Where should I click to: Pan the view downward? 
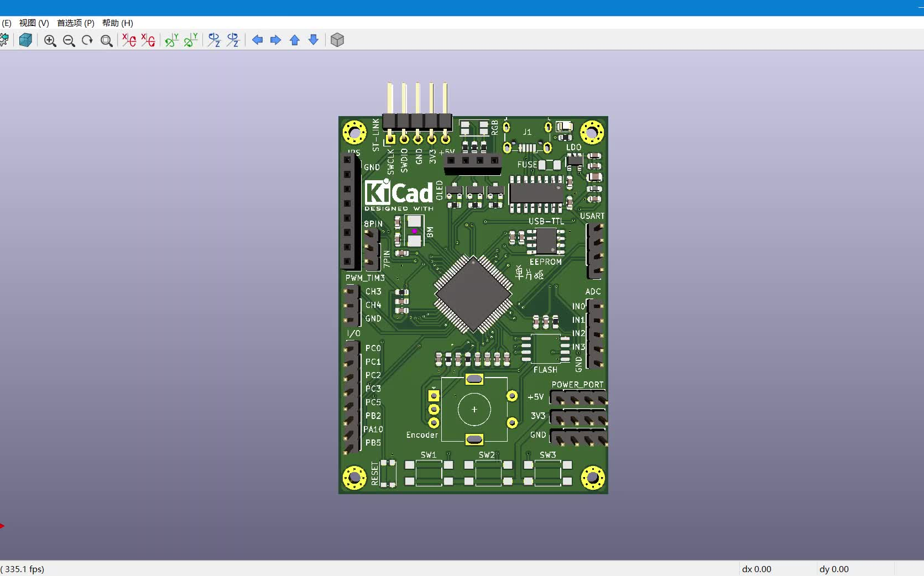coord(313,40)
